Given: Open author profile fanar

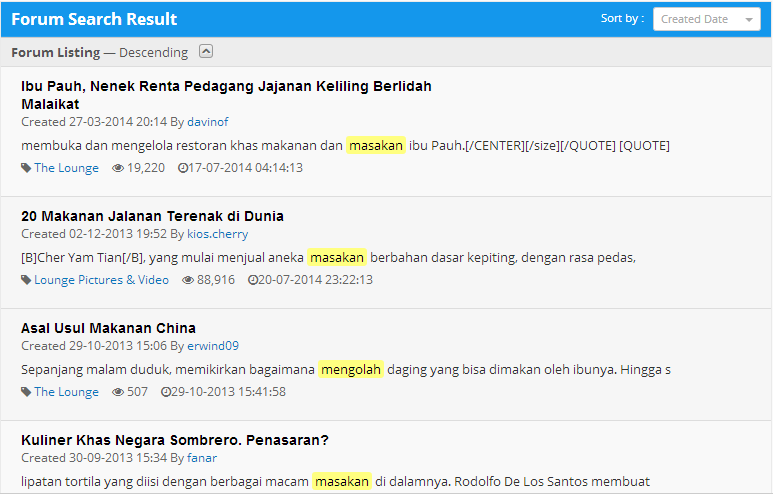Looking at the screenshot, I should (x=202, y=458).
